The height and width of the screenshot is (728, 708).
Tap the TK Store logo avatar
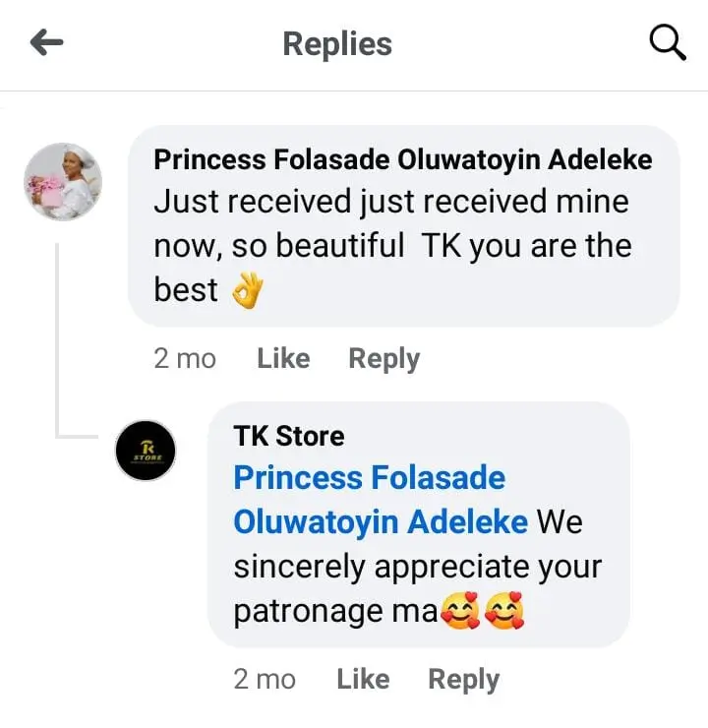(x=146, y=451)
